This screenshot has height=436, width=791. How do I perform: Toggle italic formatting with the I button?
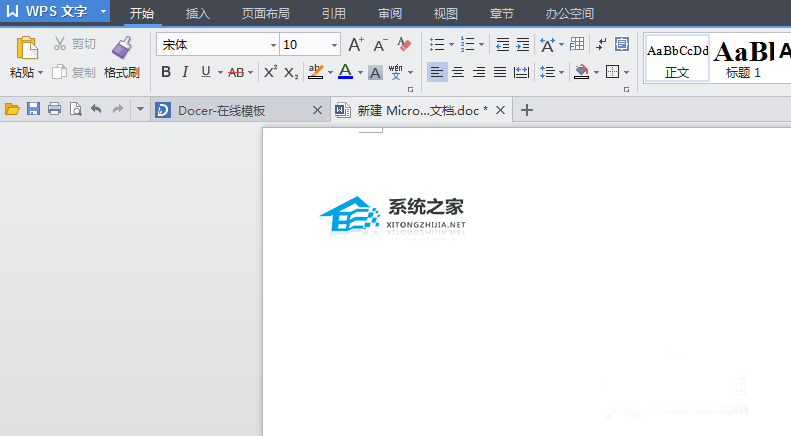click(186, 72)
